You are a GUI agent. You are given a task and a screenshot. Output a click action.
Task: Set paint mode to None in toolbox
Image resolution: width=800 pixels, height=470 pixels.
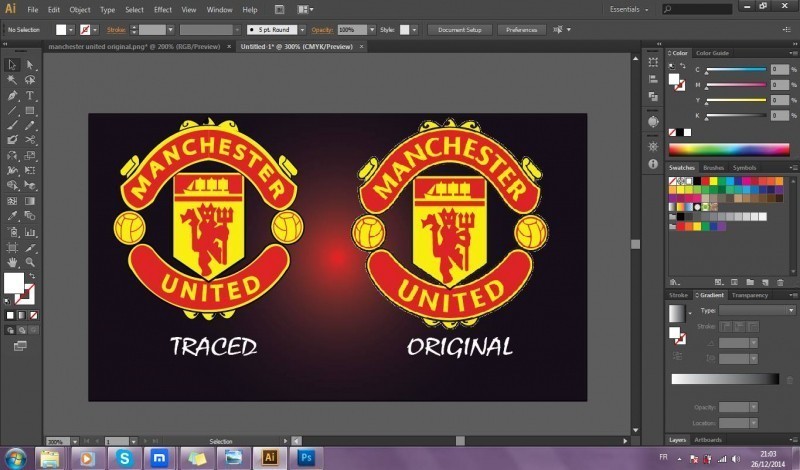33,315
